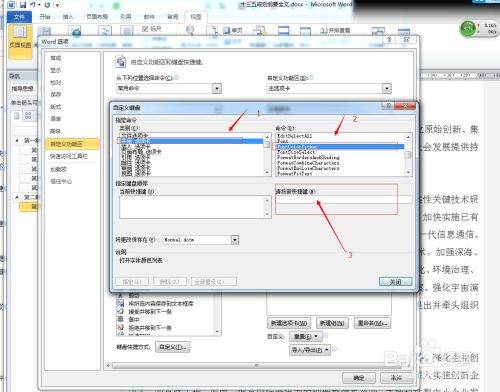
Task: Select 校对 in Word Options sidebar
Action: (56, 82)
